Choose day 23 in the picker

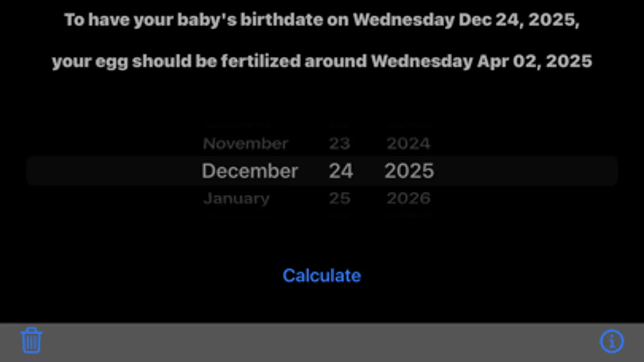pos(340,144)
